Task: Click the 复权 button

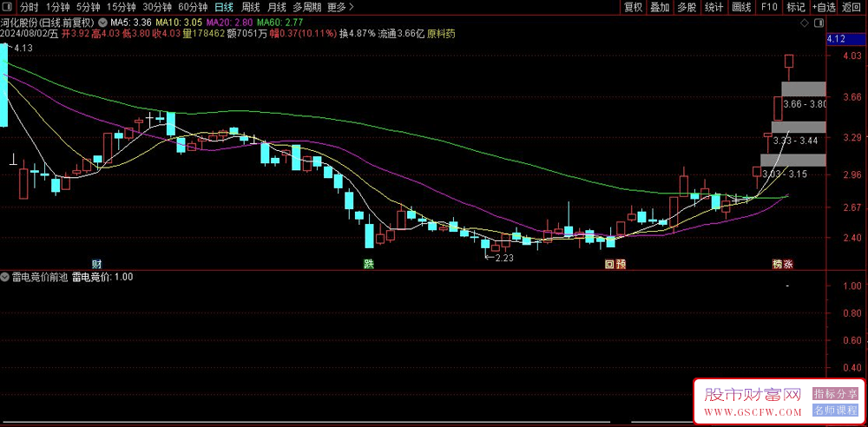Action: 634,7
